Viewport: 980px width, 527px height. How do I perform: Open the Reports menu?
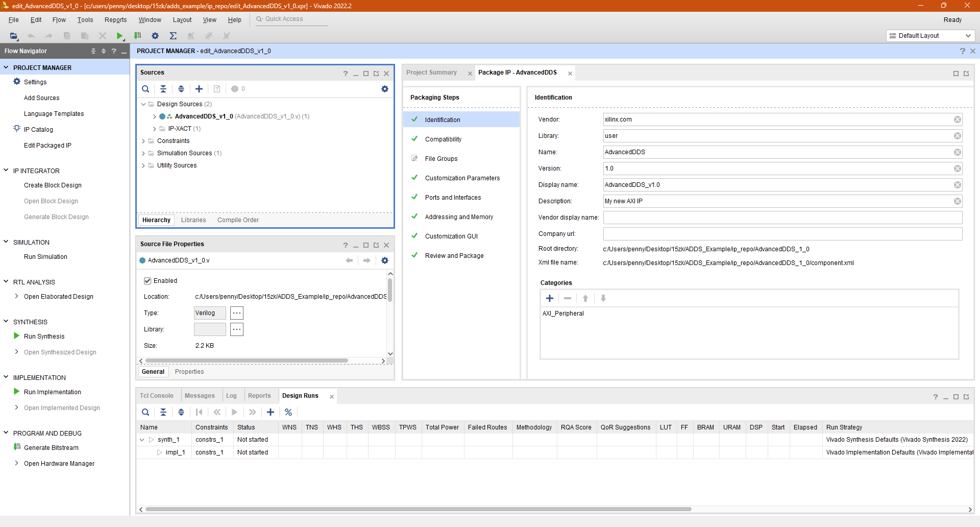click(x=115, y=20)
